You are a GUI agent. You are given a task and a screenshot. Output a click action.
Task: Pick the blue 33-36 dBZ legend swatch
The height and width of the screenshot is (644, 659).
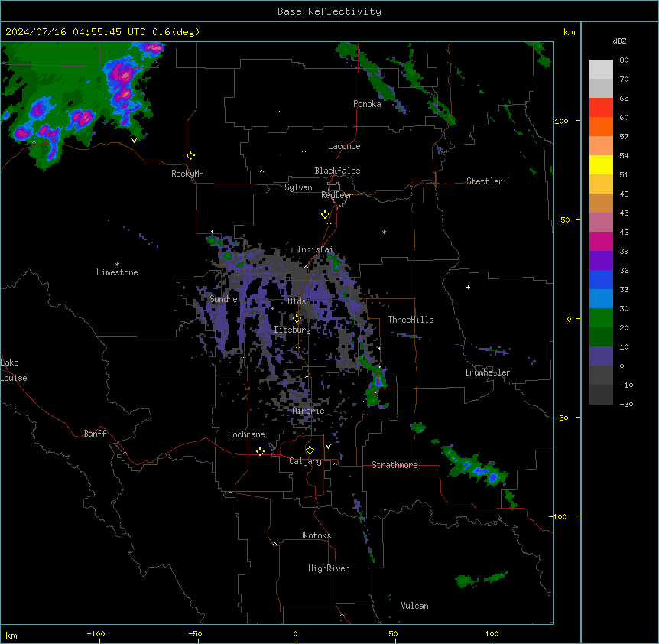point(601,279)
